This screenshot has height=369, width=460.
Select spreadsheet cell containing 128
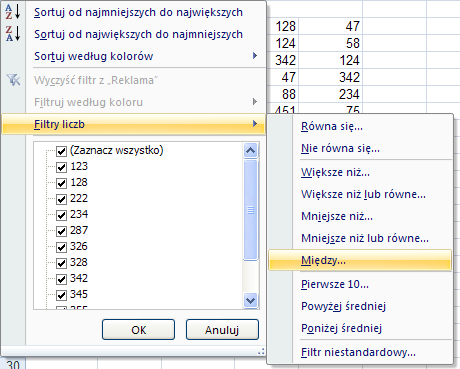tap(283, 26)
